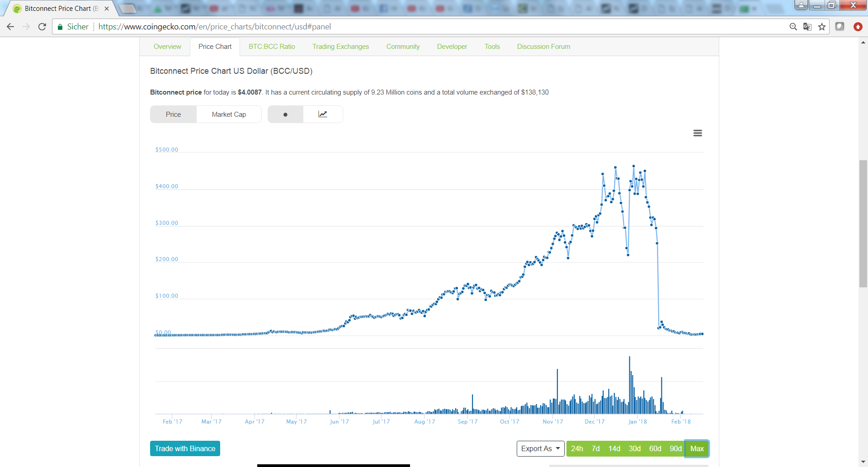Switch to the BTC:BCC Ratio tab
The image size is (868, 467).
click(x=272, y=47)
